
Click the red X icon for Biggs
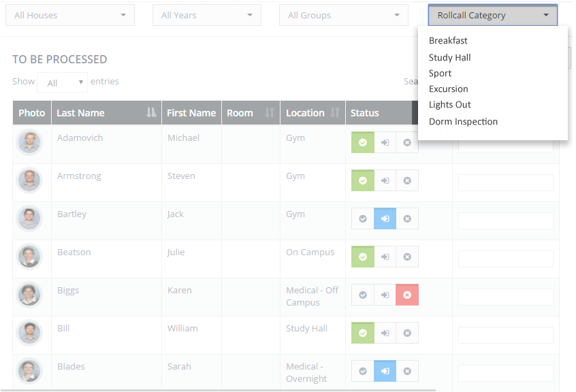407,295
